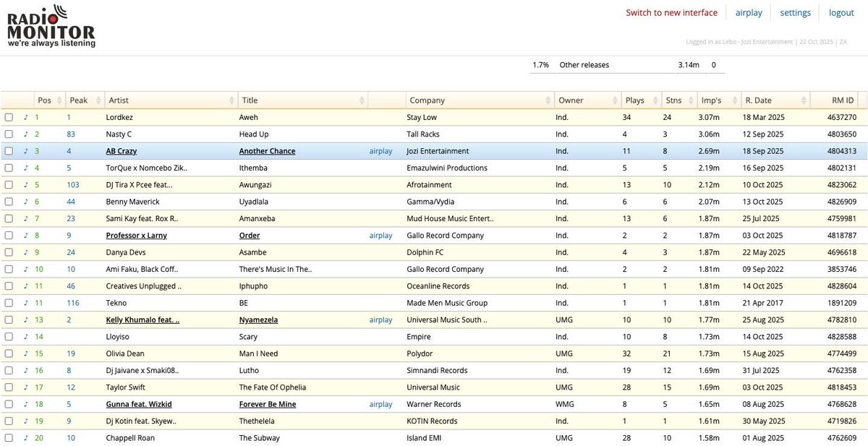Open settings from the top navigation
This screenshot has height=446, width=868.
[795, 12]
